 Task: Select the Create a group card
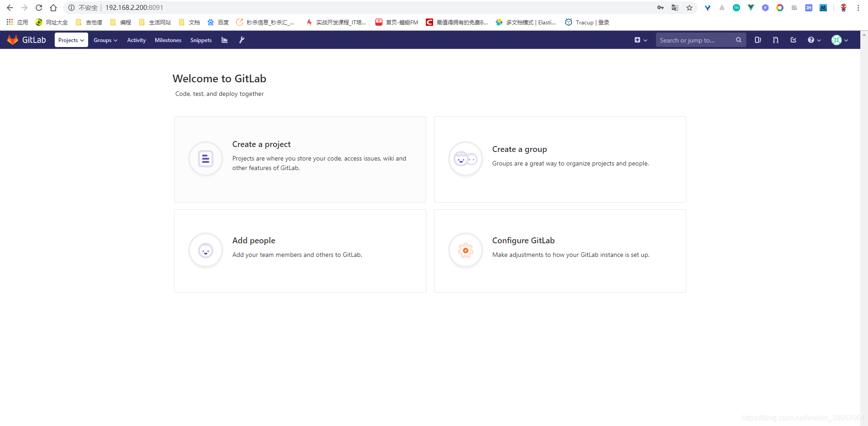pos(560,159)
